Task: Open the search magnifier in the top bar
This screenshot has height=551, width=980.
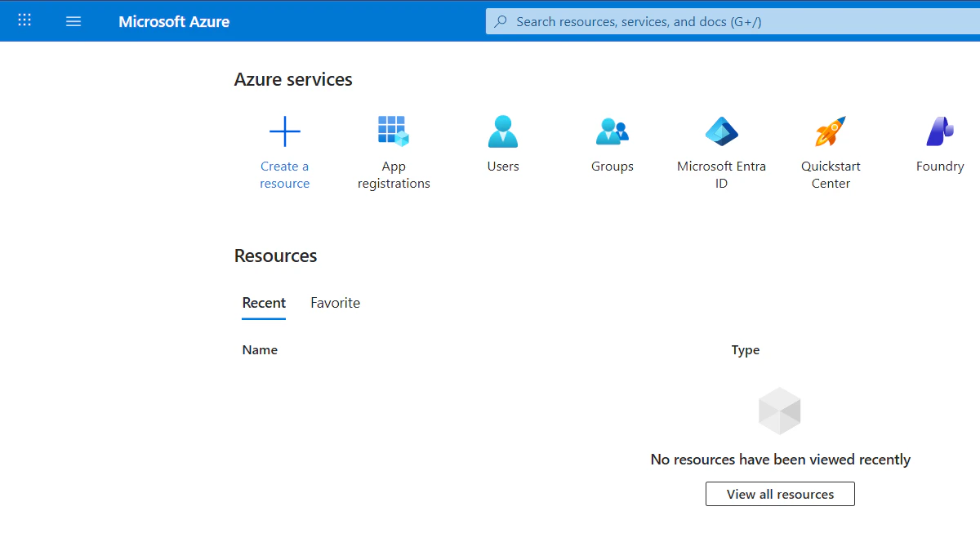Action: pyautogui.click(x=500, y=21)
